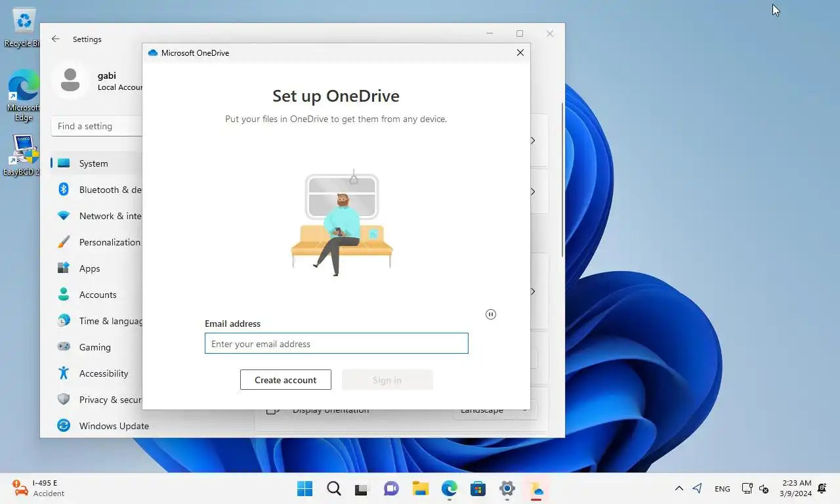Open Chat app from taskbar
The image size is (840, 504).
pos(391,489)
